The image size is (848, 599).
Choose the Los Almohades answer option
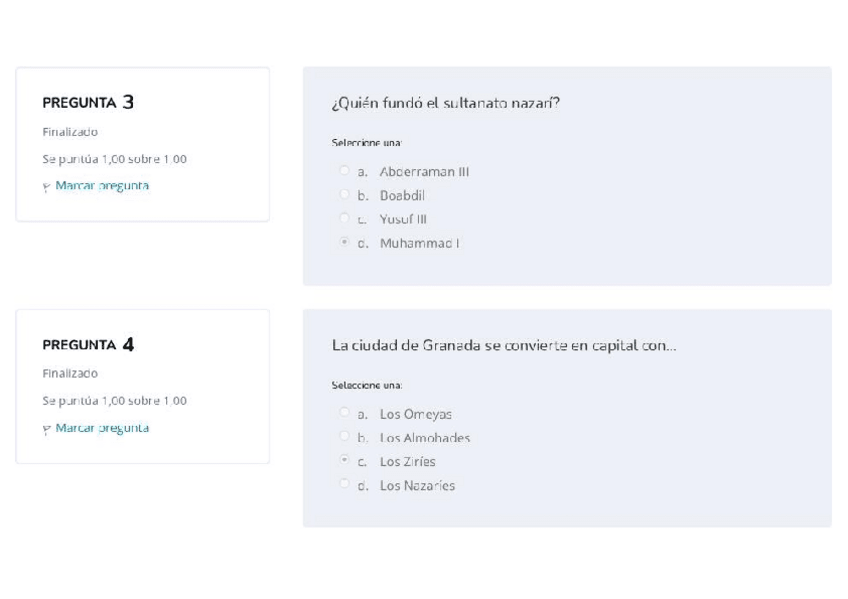click(x=345, y=437)
